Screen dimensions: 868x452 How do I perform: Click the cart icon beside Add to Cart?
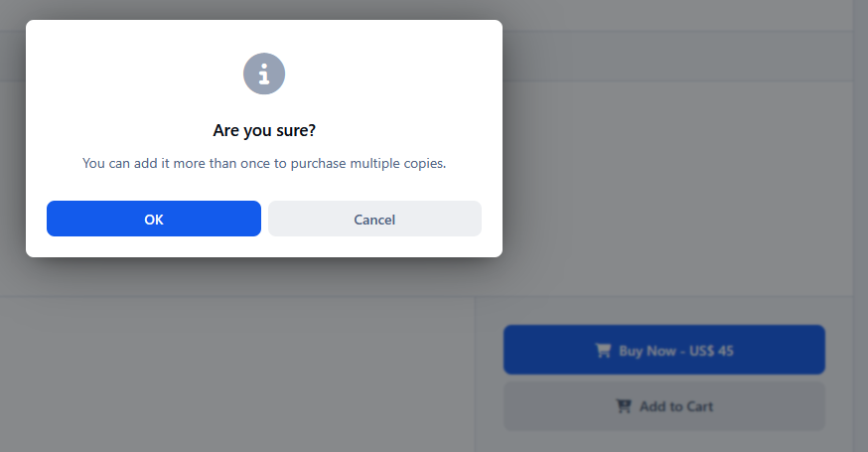[624, 406]
